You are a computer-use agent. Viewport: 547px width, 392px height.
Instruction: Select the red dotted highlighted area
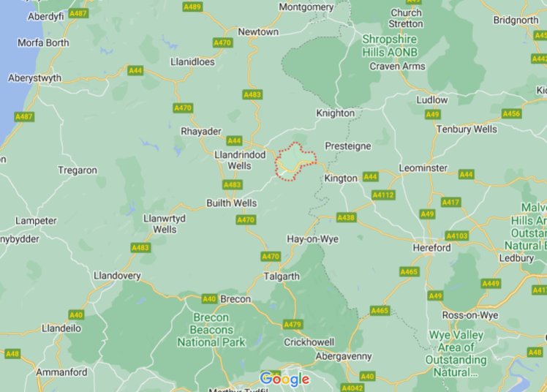click(x=295, y=162)
